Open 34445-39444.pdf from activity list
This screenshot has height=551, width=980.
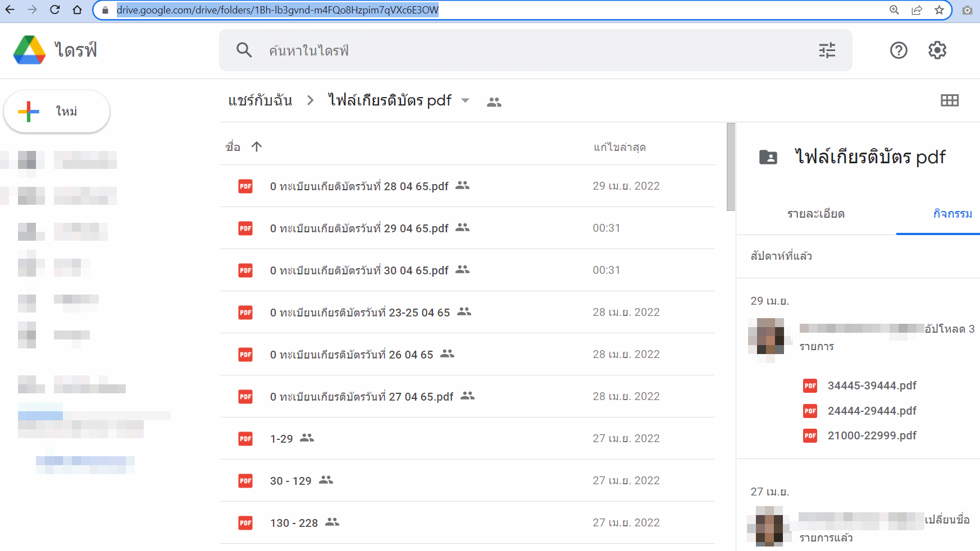pos(872,385)
